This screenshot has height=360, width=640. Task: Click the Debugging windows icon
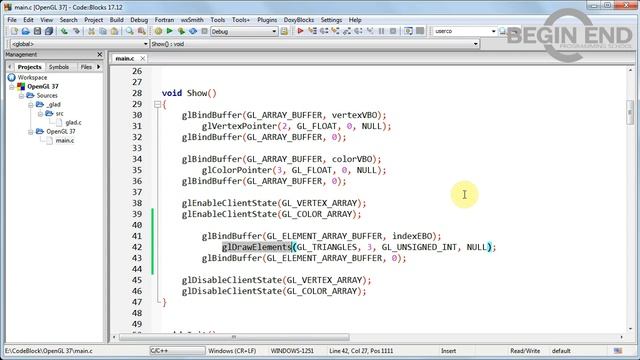(x=408, y=31)
